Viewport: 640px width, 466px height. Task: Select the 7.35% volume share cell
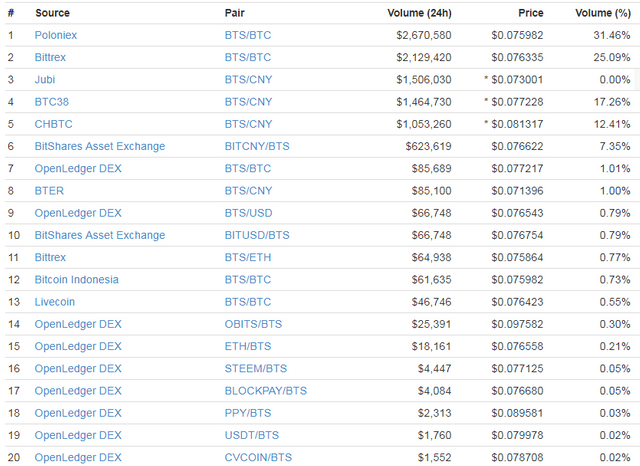[x=615, y=146]
